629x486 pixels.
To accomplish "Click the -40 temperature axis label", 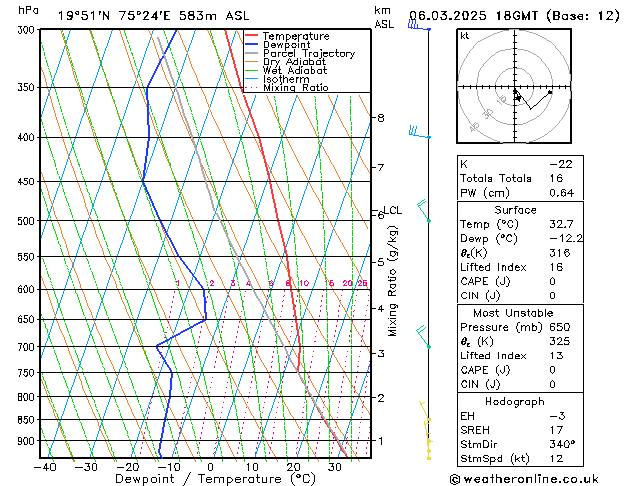I will (45, 467).
